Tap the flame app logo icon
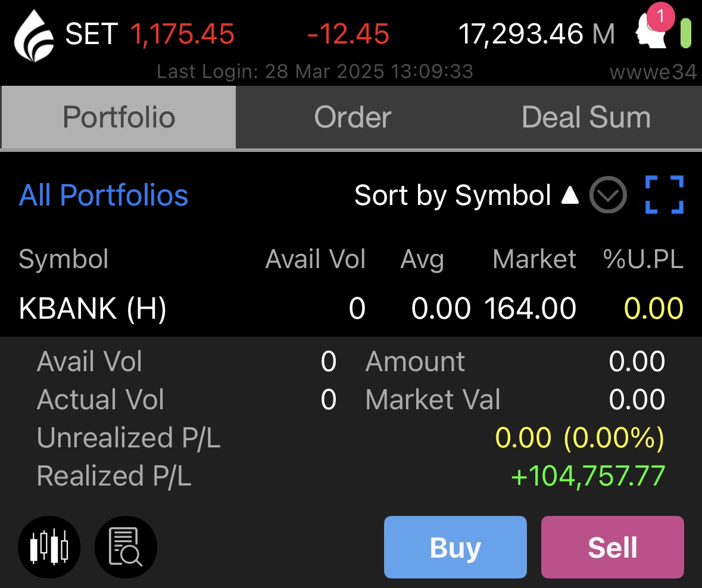The width and height of the screenshot is (702, 588). 34,36
